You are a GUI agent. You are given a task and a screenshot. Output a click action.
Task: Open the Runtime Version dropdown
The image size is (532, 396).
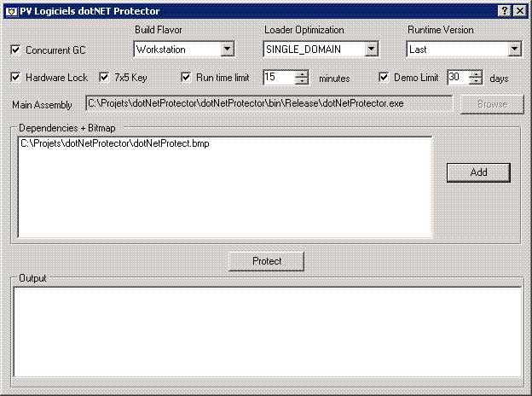point(513,49)
